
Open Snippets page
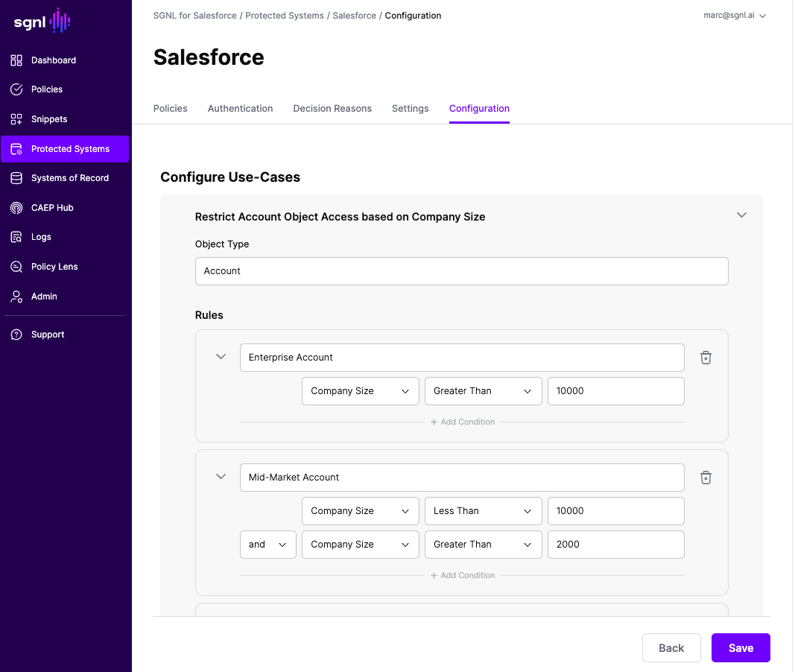(x=49, y=119)
